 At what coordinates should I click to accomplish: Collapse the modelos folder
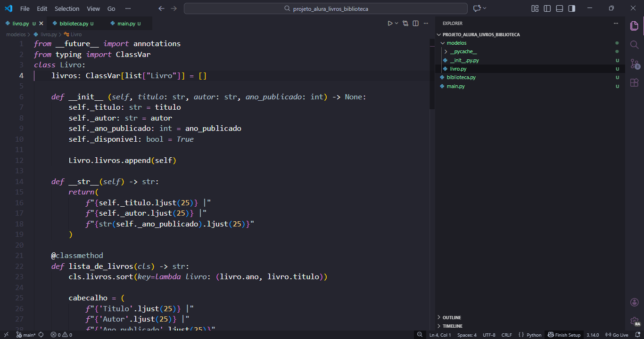tap(456, 43)
